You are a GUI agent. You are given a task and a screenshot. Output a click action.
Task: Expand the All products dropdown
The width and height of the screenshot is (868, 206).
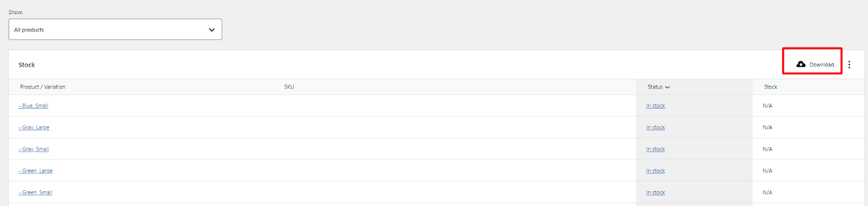(115, 29)
